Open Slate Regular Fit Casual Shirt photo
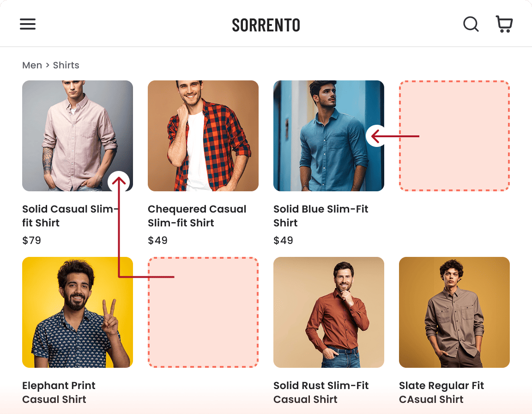The width and height of the screenshot is (532, 414). (x=454, y=312)
